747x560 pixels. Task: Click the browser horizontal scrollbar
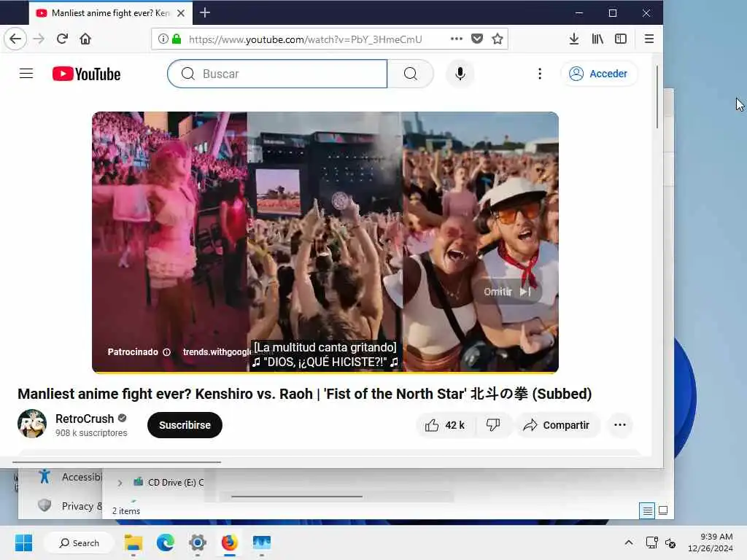coord(117,462)
